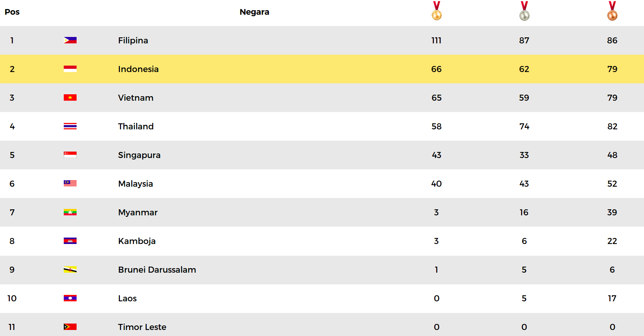Click the Timor Leste flag icon
The height and width of the screenshot is (336, 644).
(70, 327)
